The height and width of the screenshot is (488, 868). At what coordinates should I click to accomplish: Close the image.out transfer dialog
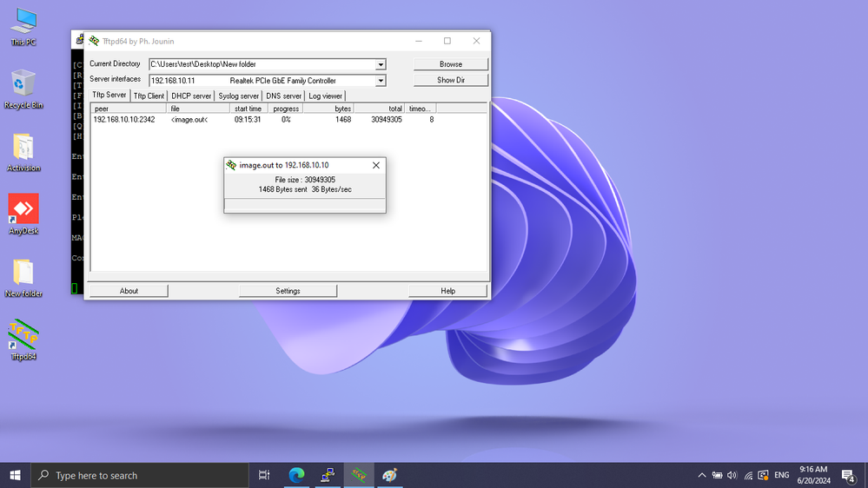click(376, 165)
